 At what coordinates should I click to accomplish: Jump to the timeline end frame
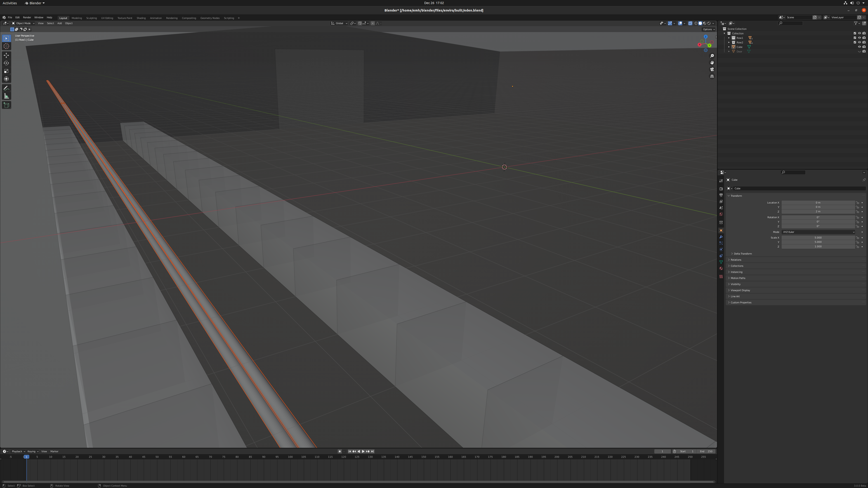[x=372, y=451]
